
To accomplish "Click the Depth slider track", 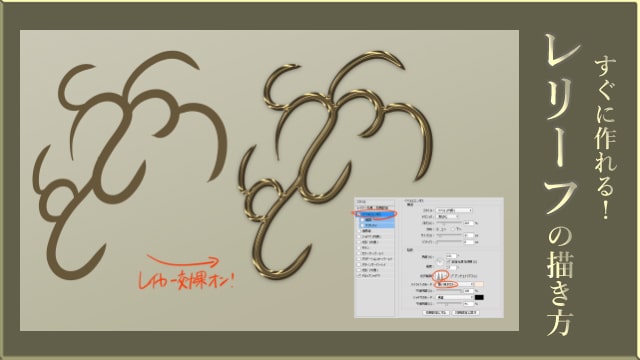I will pos(449,222).
